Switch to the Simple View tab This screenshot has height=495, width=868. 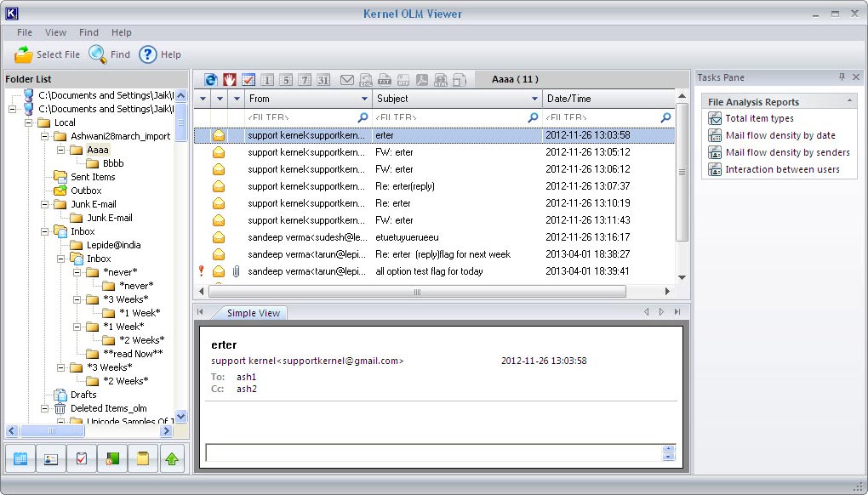(x=253, y=313)
